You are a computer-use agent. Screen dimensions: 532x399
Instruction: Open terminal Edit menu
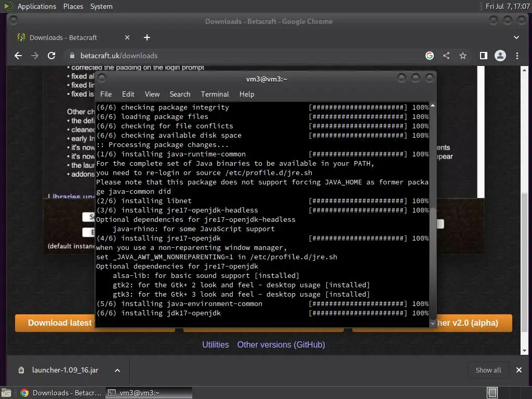(x=128, y=95)
